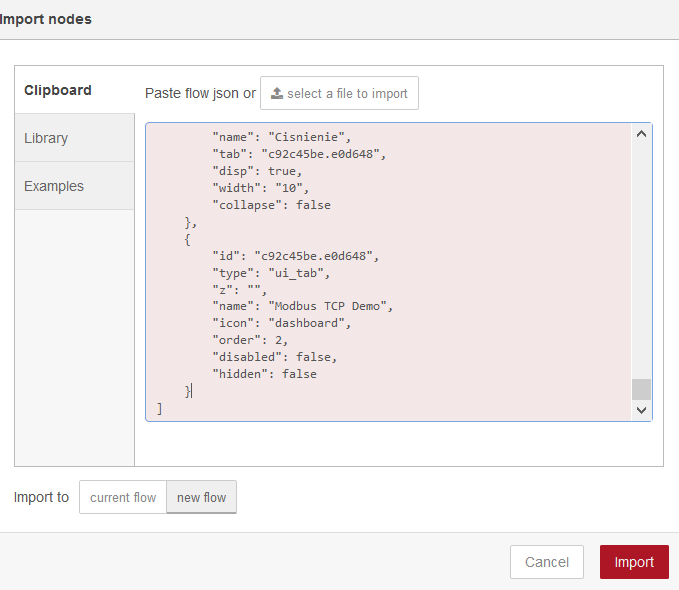Click the upload icon for file import
679x590 pixels.
(277, 93)
